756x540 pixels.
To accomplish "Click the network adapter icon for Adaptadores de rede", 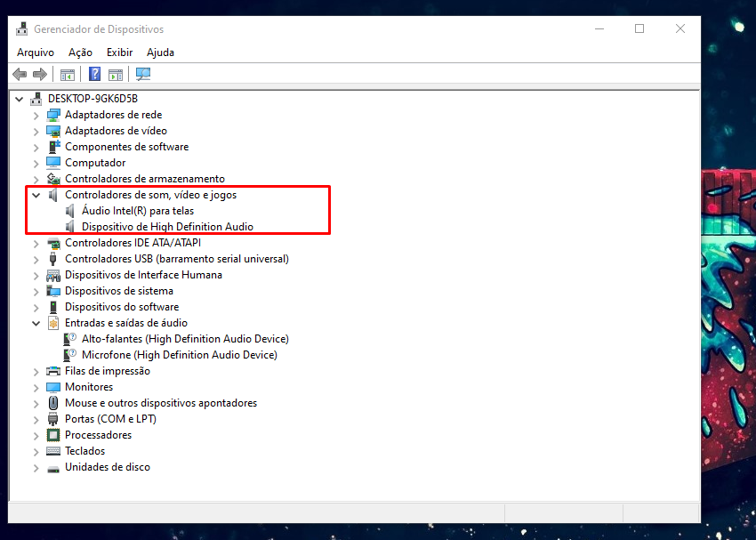I will [x=53, y=115].
